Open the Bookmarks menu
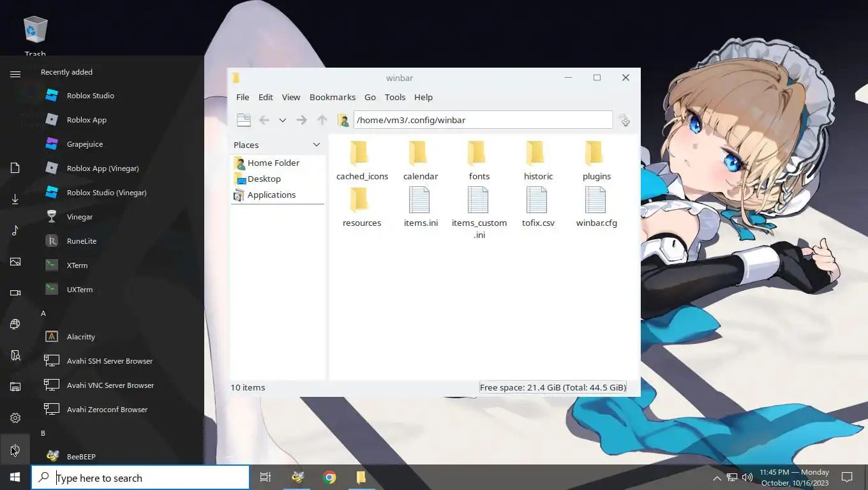The height and width of the screenshot is (490, 868). 333,97
